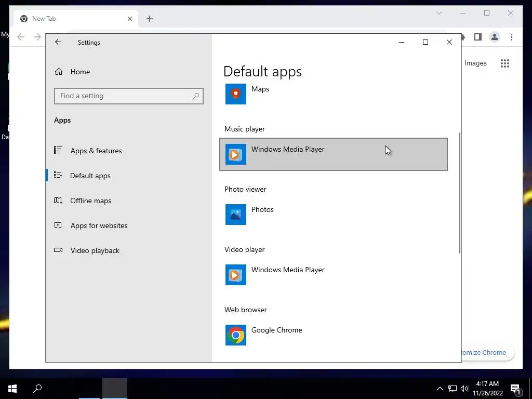Open Chrome side panel

tap(478, 37)
